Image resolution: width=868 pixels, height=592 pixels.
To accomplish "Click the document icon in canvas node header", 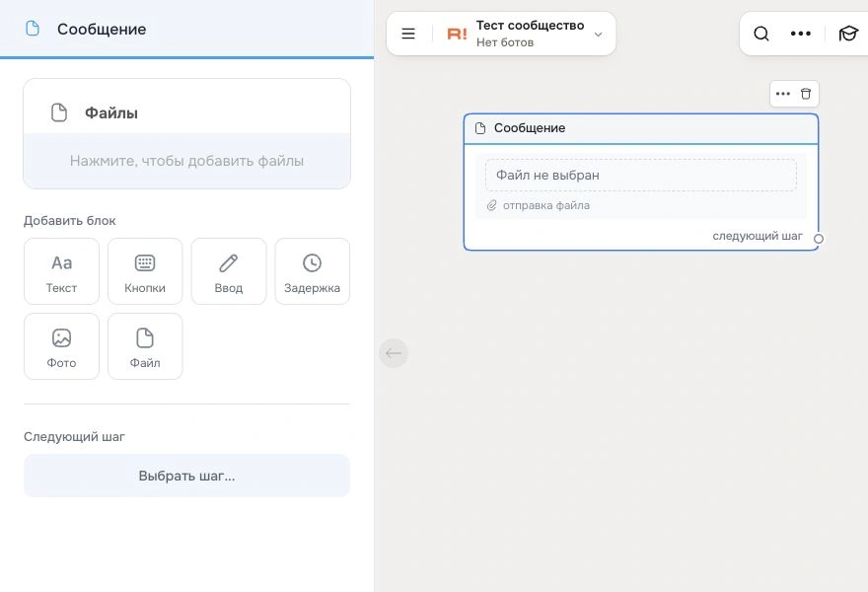I will point(480,128).
